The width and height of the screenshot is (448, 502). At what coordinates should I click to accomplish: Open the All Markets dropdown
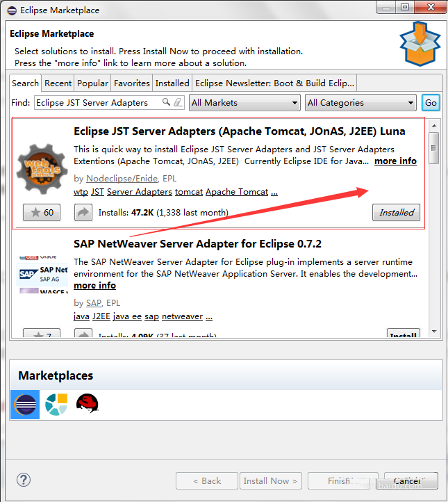coord(244,103)
